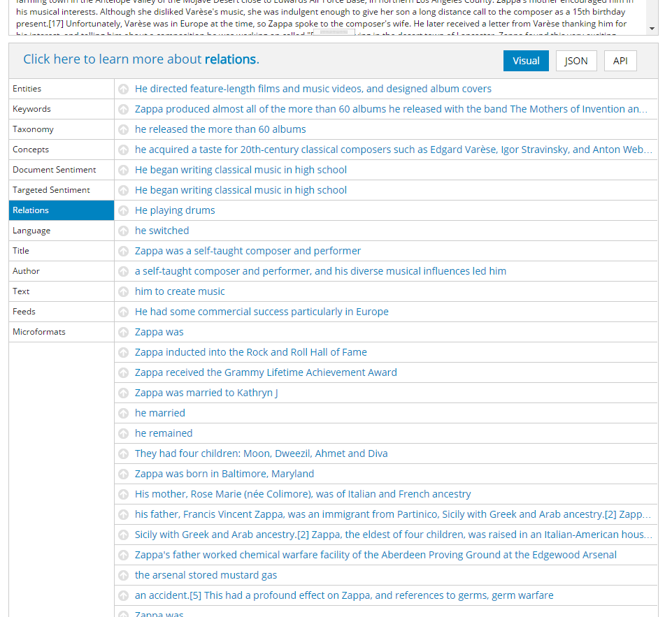Image resolution: width=672 pixels, height=617 pixels.
Task: Click arrow icon next to "he released the more than 60 albums"
Action: tap(124, 129)
